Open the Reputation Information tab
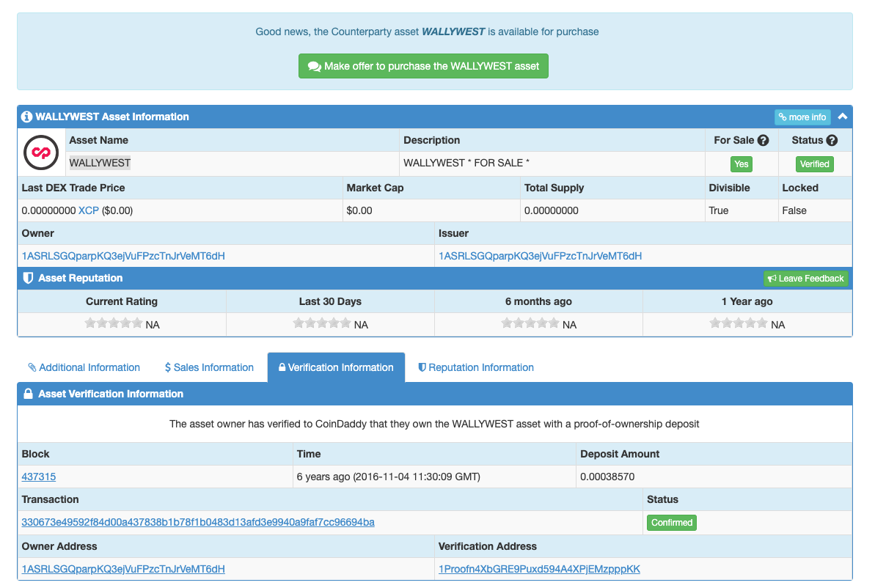This screenshot has width=875, height=588. pyautogui.click(x=476, y=367)
